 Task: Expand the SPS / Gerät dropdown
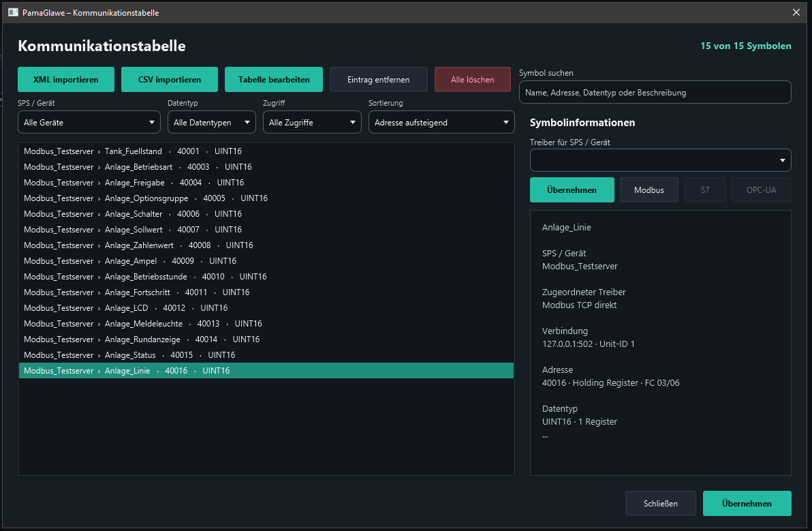coord(89,122)
